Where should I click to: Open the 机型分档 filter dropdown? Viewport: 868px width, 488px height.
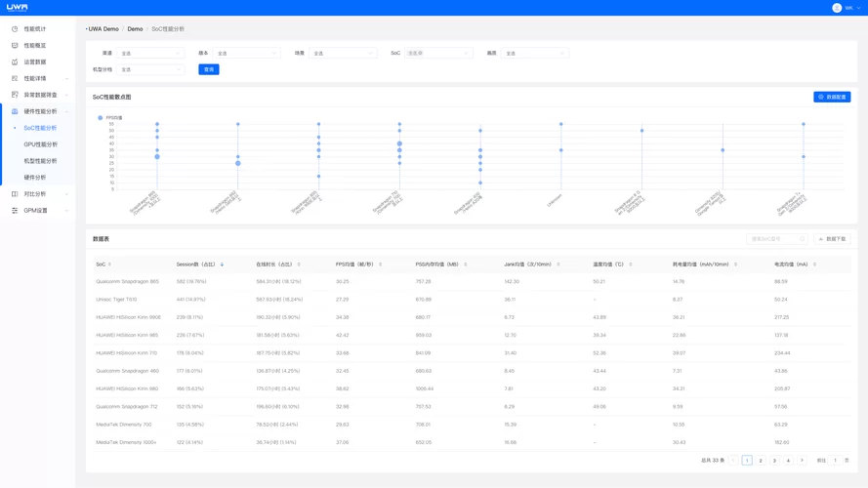(150, 69)
